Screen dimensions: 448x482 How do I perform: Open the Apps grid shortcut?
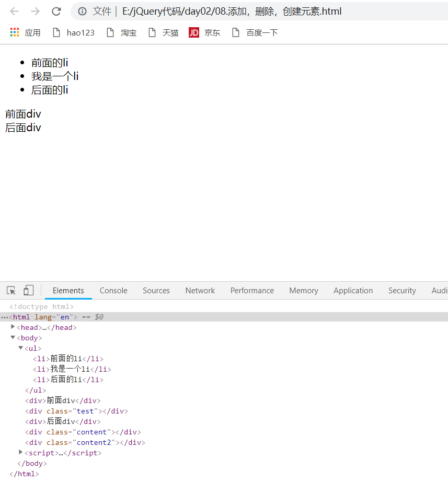coord(15,32)
